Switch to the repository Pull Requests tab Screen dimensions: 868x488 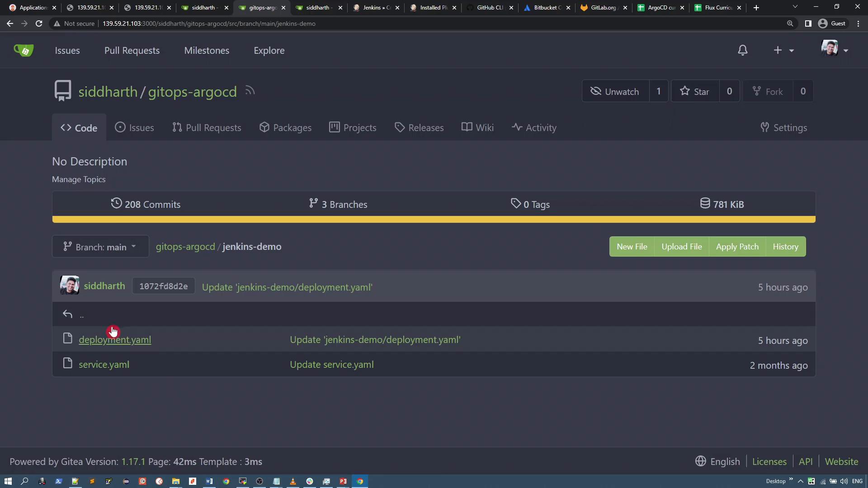[207, 128]
